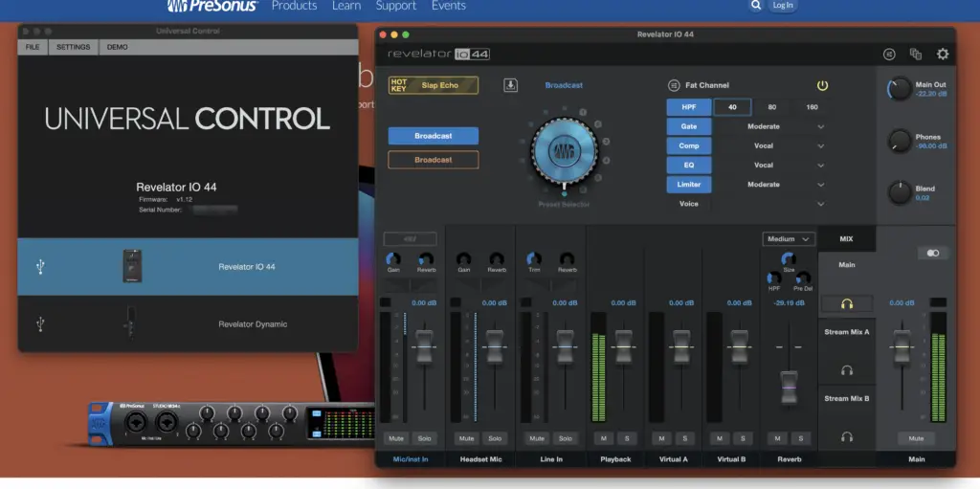
Task: Click the Gain knob on Mic/Inst In
Action: coord(393,259)
